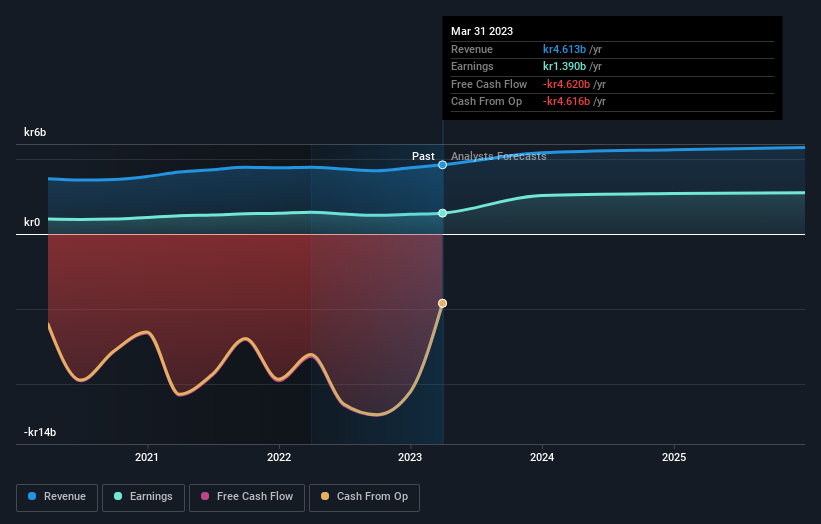Viewport: 821px width, 524px height.
Task: Toggle the Free Cash Flow legend button
Action: [247, 497]
